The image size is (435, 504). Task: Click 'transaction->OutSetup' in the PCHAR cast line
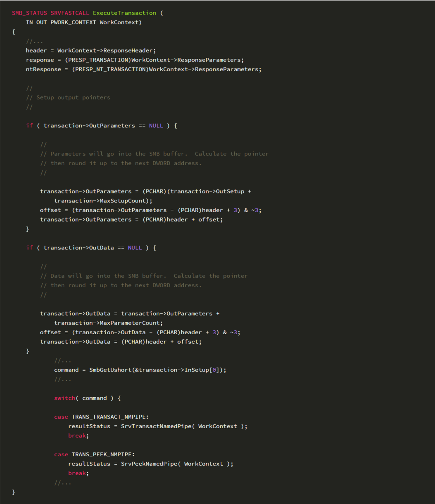(207, 191)
